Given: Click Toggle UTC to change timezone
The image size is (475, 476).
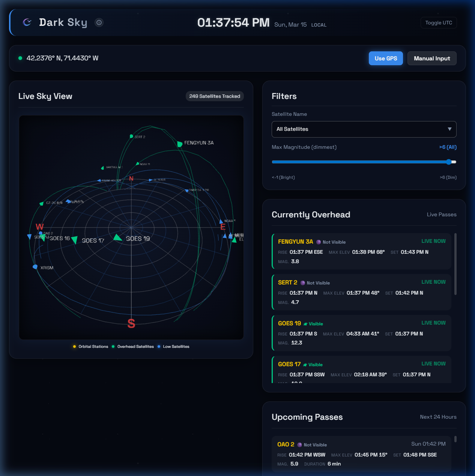Looking at the screenshot, I should pyautogui.click(x=438, y=22).
